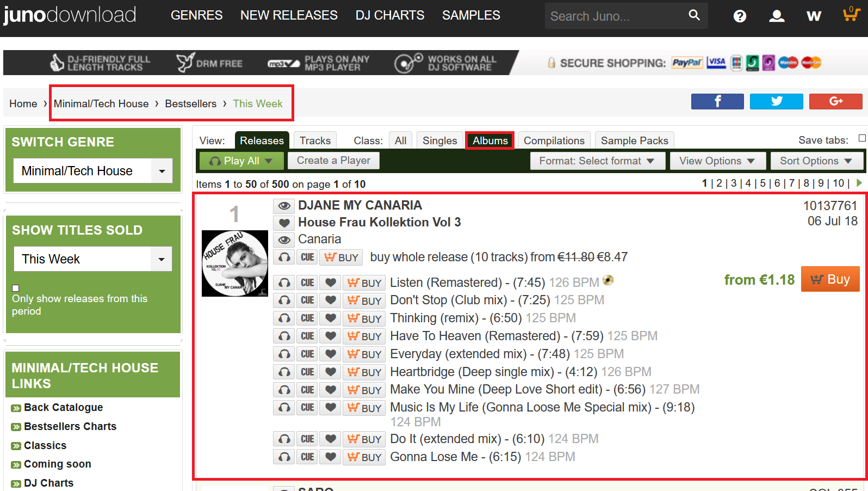Open Switch Genre Minimal/Tech House dropdown
The width and height of the screenshot is (868, 491).
point(93,171)
